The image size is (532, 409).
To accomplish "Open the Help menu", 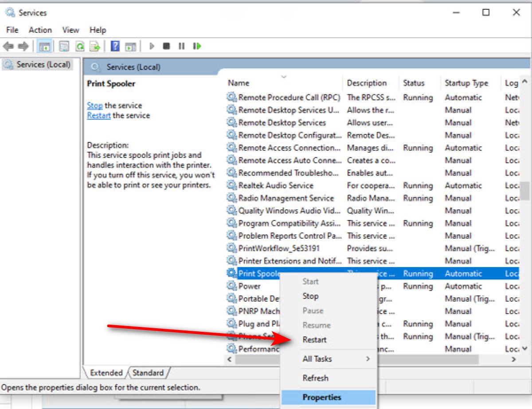I will [98, 30].
